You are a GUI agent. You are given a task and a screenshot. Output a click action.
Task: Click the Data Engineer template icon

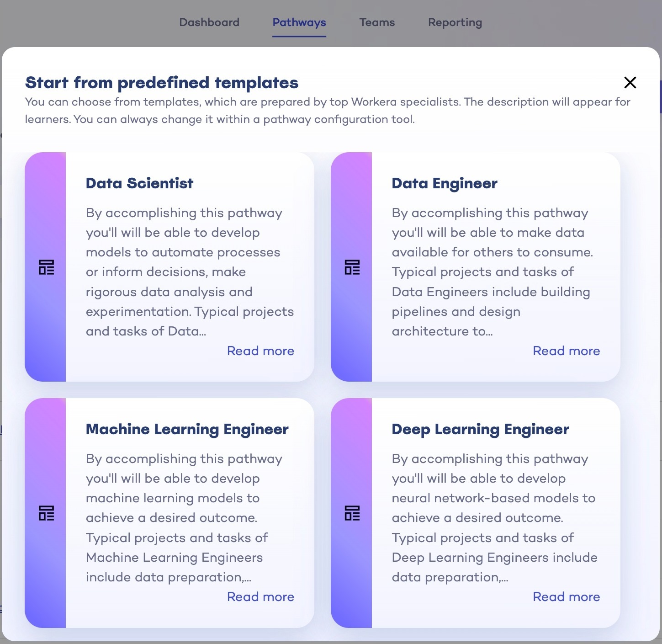(x=351, y=267)
